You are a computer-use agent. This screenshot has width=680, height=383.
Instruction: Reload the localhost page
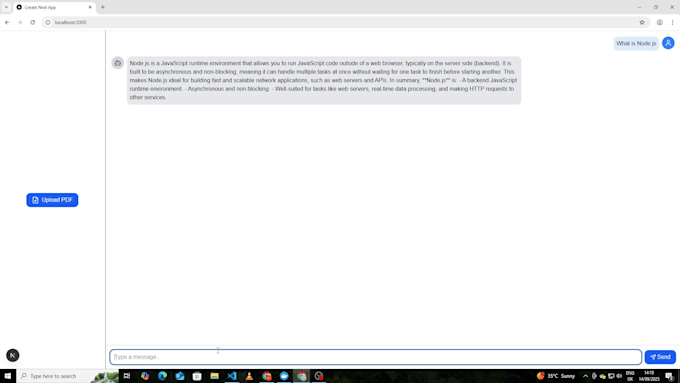[33, 22]
